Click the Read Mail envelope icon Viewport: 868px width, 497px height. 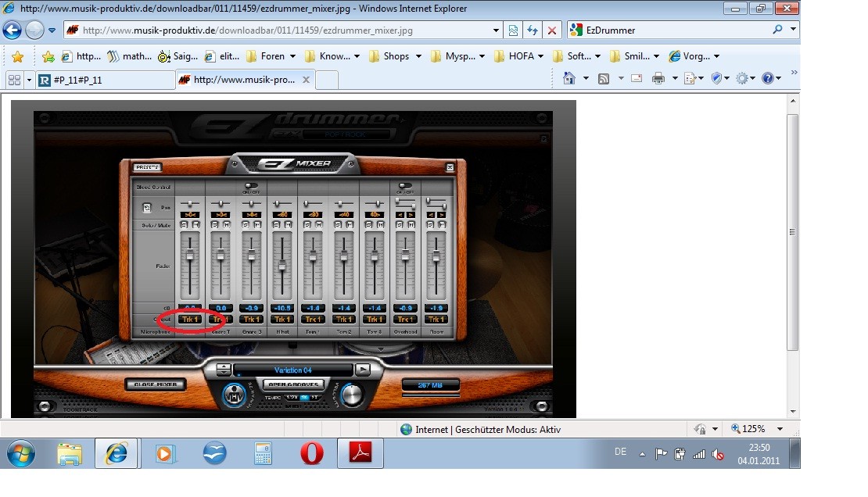[637, 79]
